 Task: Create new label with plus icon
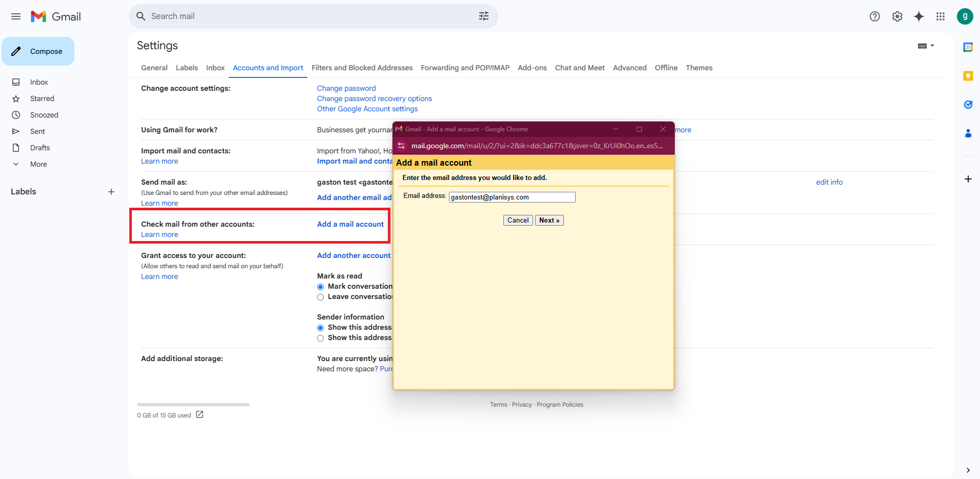coord(111,192)
